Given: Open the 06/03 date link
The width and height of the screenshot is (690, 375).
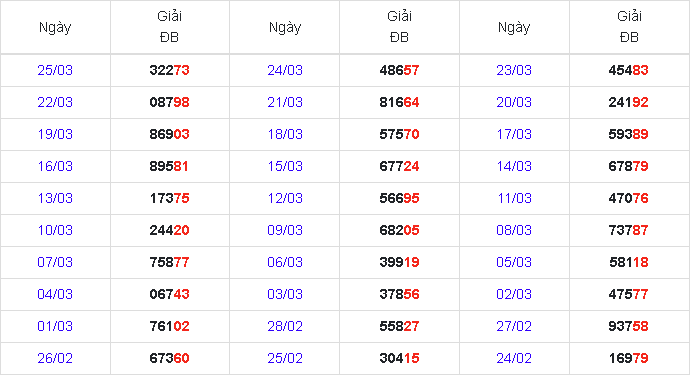Looking at the screenshot, I should [x=285, y=262].
